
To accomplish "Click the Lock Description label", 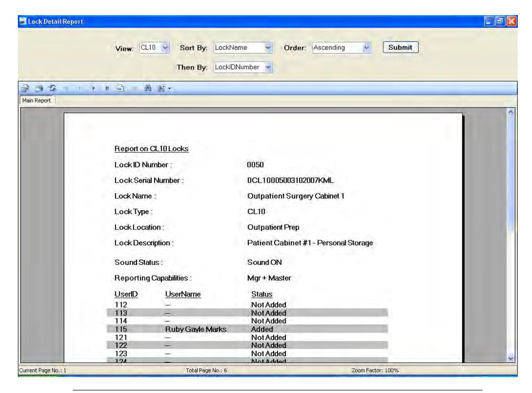I will click(144, 243).
